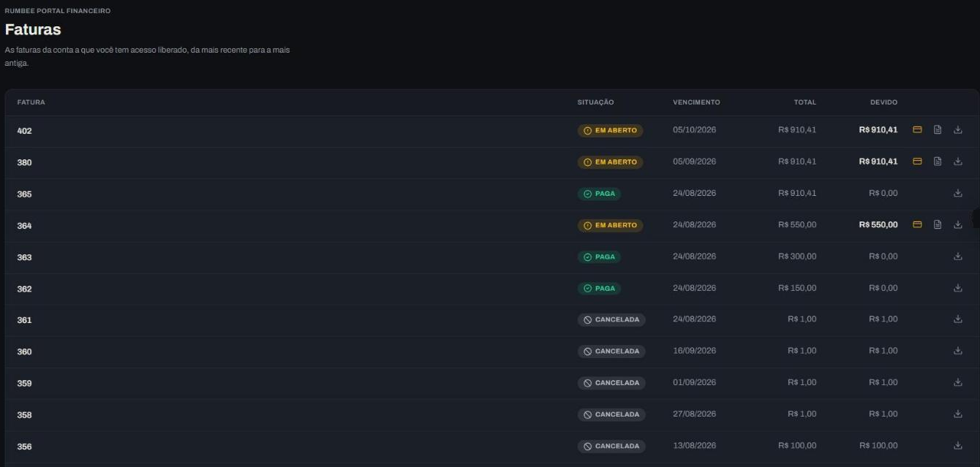Viewport: 980px width, 467px height.
Task: Select the due date 13/08/2026
Action: point(695,445)
